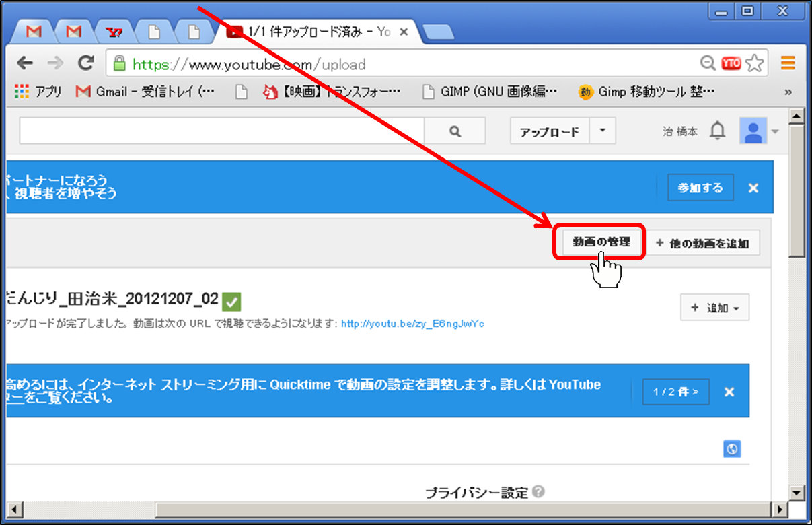The width and height of the screenshot is (812, 525).
Task: Open the notifications bell
Action: pos(718,131)
